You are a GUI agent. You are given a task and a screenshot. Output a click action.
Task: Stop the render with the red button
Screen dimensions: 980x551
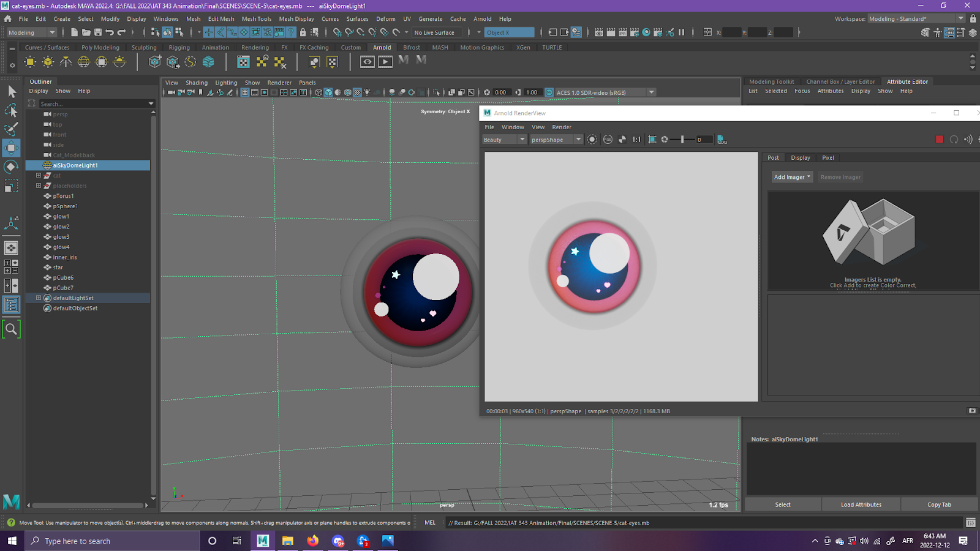(x=940, y=140)
